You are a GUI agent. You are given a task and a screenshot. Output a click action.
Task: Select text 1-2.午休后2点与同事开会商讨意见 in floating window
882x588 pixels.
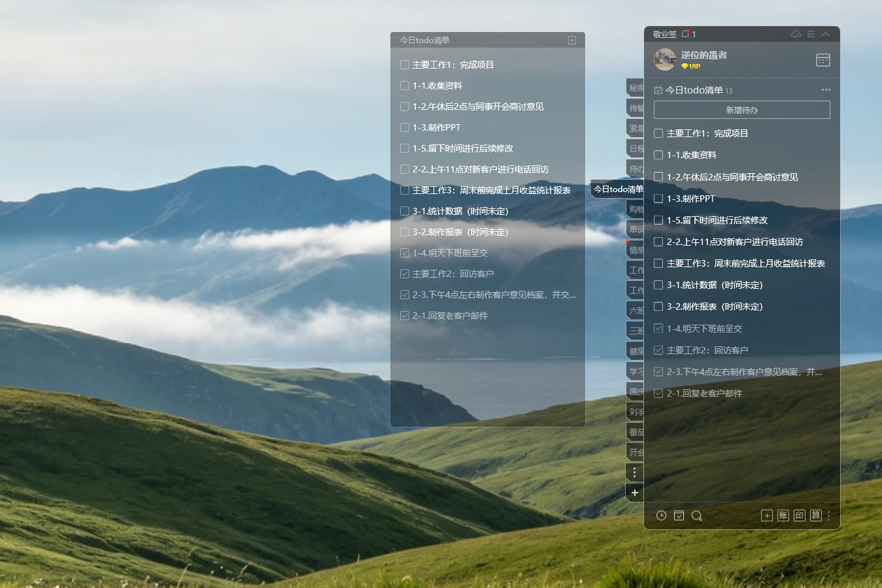[478, 106]
